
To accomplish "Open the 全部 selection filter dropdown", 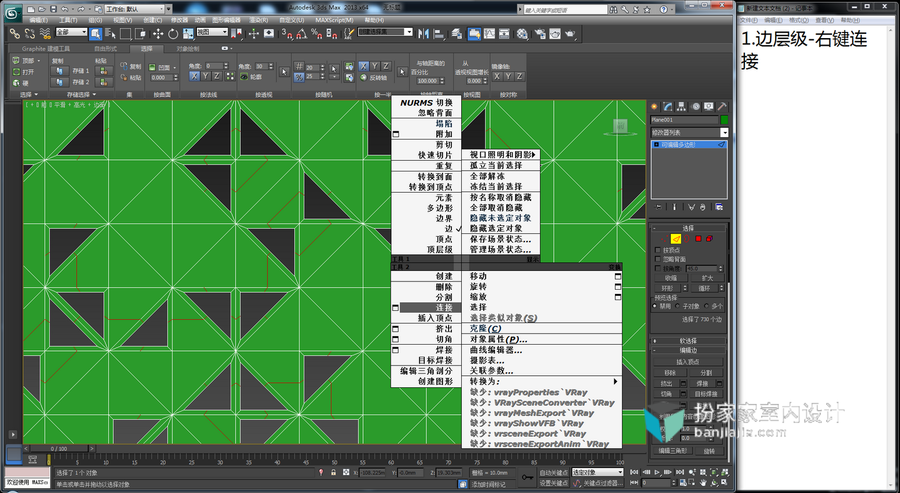I will pos(71,32).
